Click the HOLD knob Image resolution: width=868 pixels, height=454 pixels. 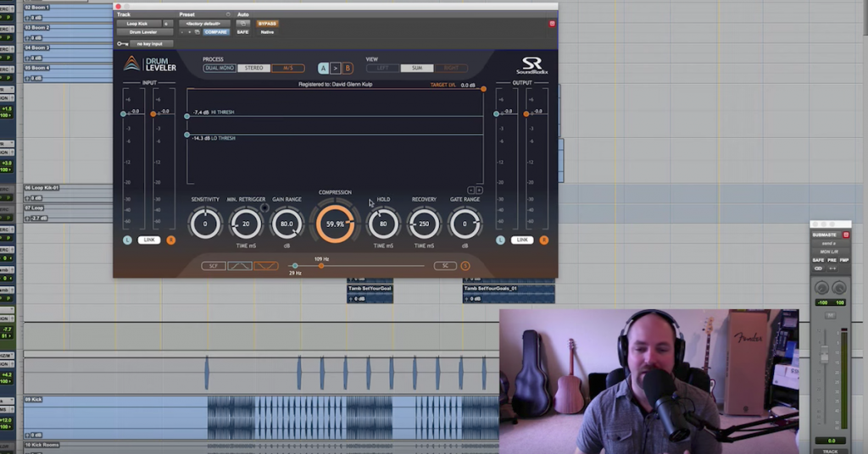[x=383, y=224]
